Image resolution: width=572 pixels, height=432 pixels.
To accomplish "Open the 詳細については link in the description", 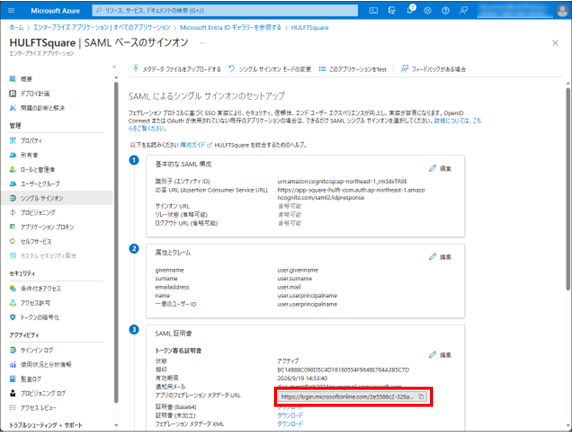I will 457,120.
